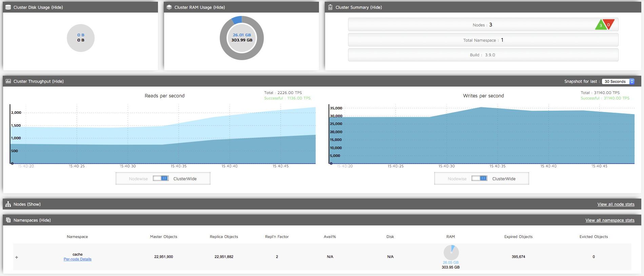
Task: Click the Evicted Objects column header
Action: 594,237
